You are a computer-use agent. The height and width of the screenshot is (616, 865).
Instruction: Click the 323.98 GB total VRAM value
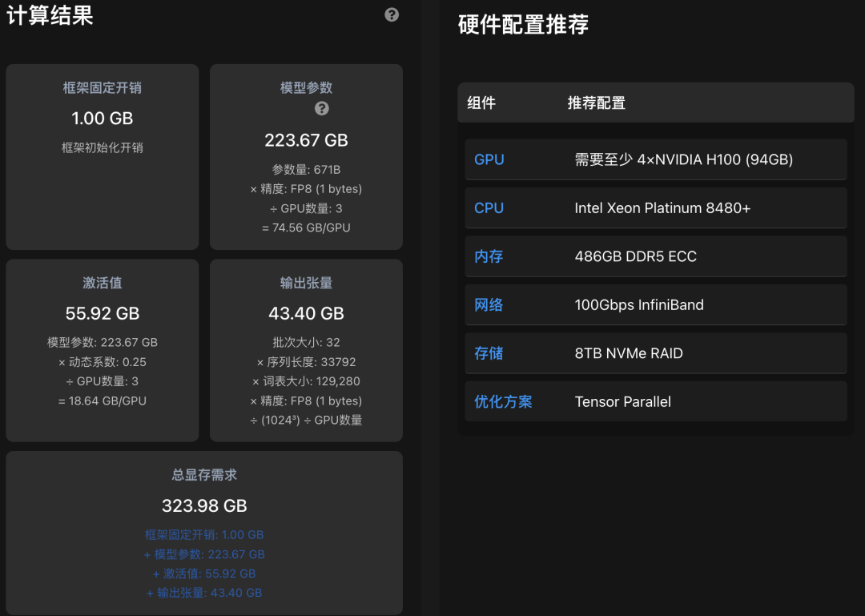pyautogui.click(x=204, y=505)
